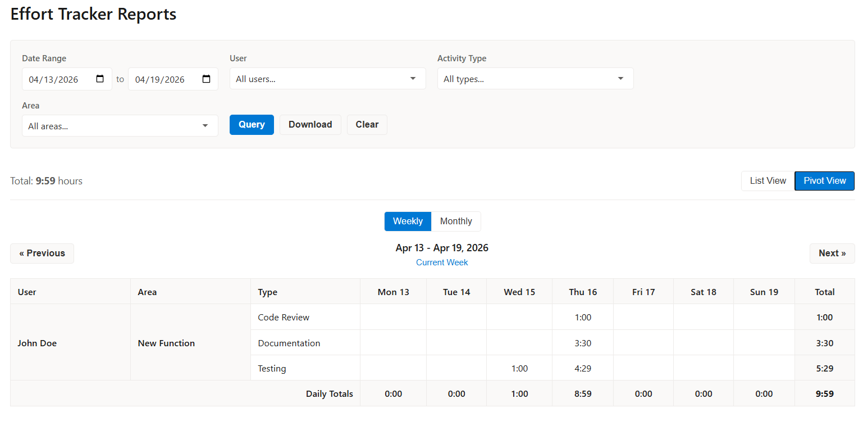
Task: Open the Activity Type dropdown
Action: tap(535, 79)
